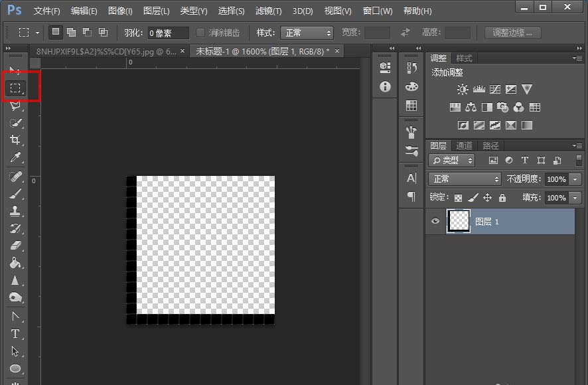
Task: Open the layer blend mode dropdown
Action: [465, 179]
